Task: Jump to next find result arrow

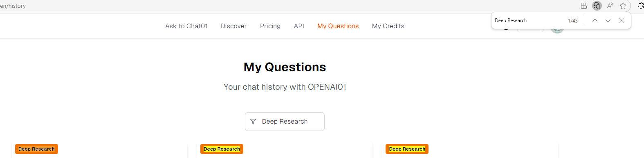Action: tap(608, 20)
